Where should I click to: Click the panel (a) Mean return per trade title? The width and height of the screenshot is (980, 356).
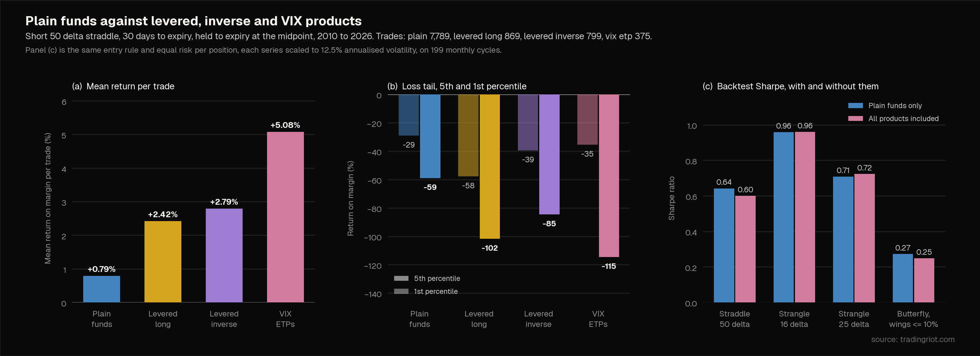(x=123, y=86)
